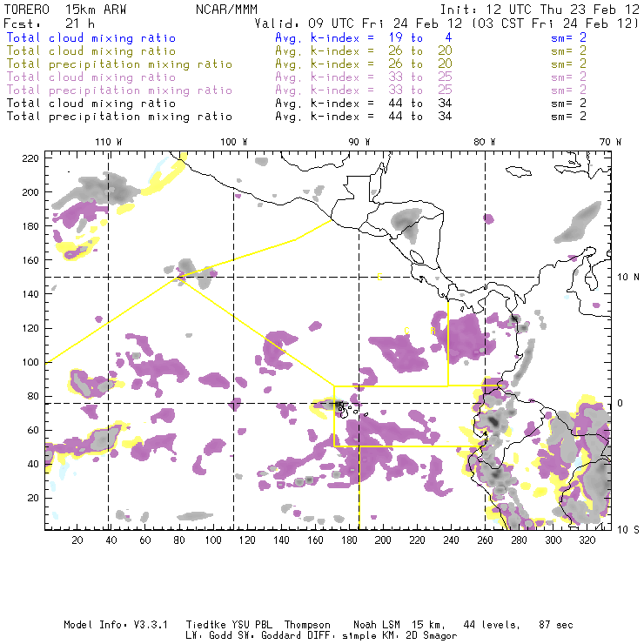Click the blue 'Avg. k-index = 19 to 4' text
The height and width of the screenshot is (644, 644).
point(364,37)
